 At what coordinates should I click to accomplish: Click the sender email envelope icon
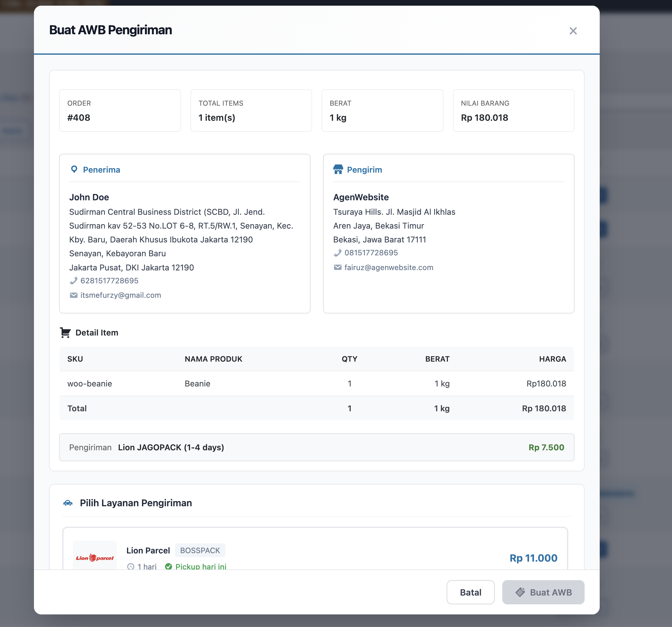coord(337,268)
